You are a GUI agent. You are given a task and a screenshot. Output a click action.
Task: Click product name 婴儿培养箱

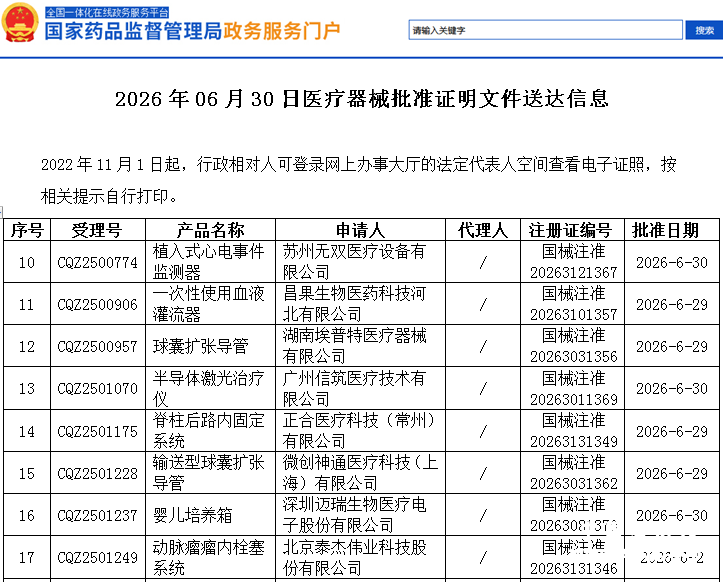click(193, 515)
